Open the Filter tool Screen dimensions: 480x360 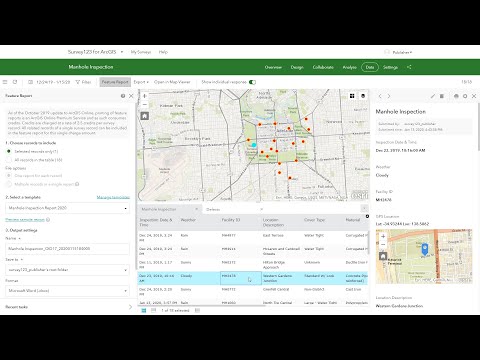(x=83, y=82)
